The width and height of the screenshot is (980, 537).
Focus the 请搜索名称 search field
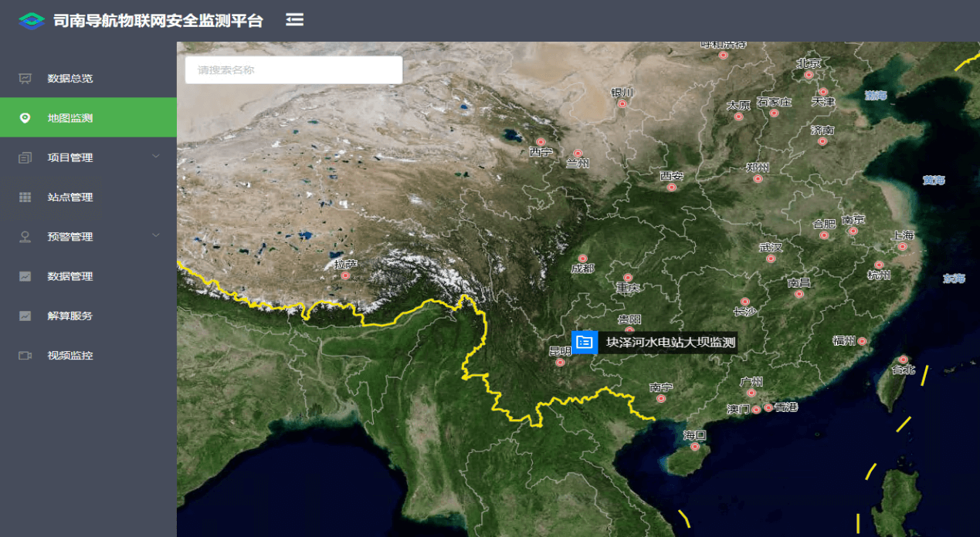293,70
